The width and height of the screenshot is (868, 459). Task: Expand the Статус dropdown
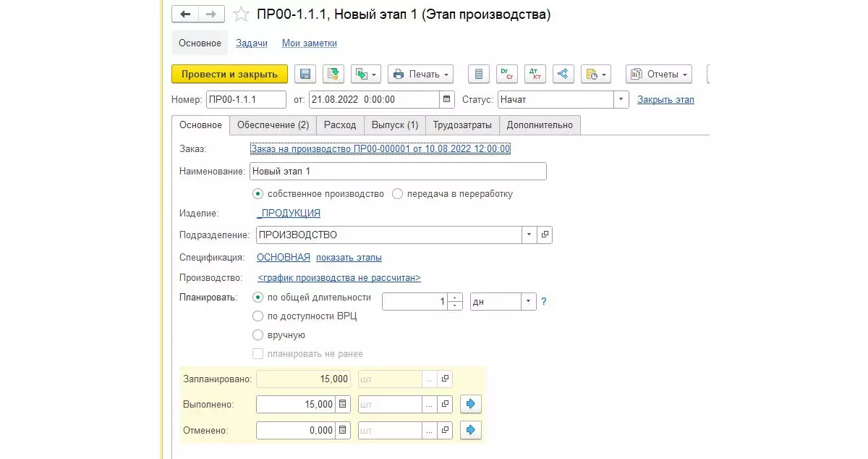[621, 99]
